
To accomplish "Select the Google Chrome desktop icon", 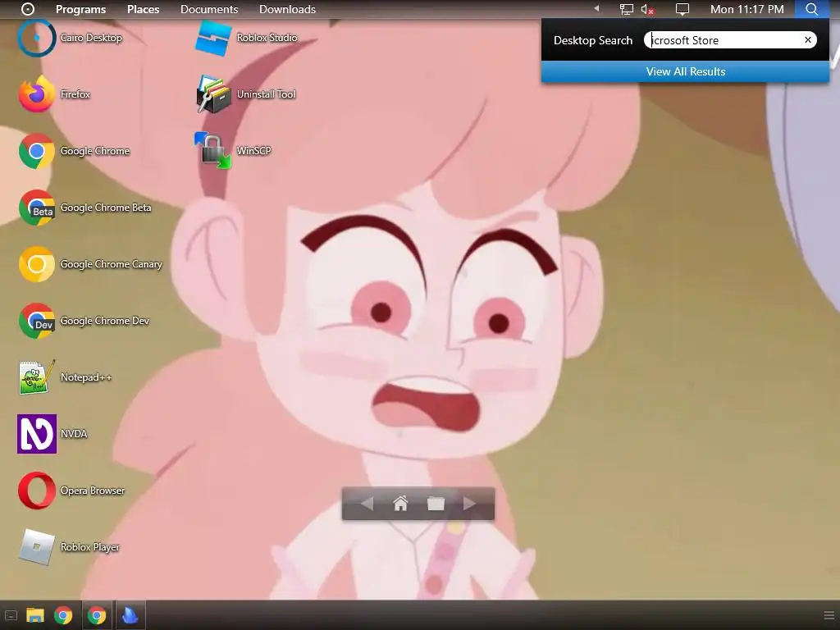I will (x=36, y=151).
